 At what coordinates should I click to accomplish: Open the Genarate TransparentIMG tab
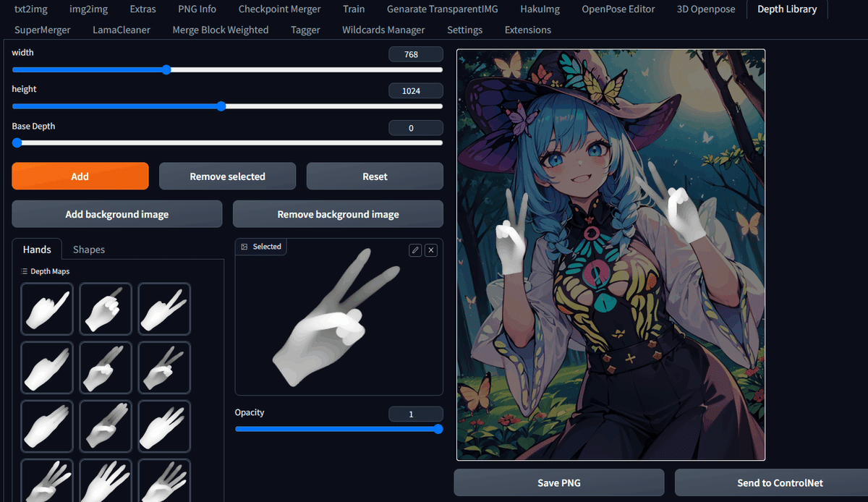(x=443, y=9)
